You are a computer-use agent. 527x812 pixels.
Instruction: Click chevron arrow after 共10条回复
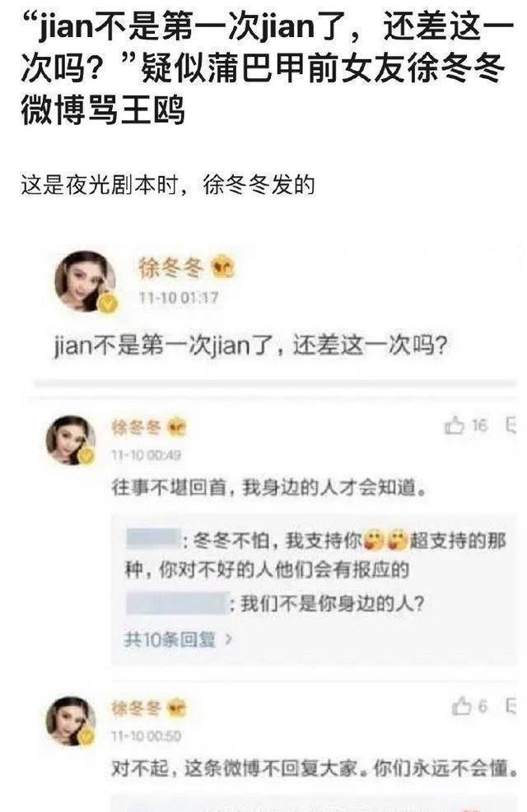[x=228, y=639]
